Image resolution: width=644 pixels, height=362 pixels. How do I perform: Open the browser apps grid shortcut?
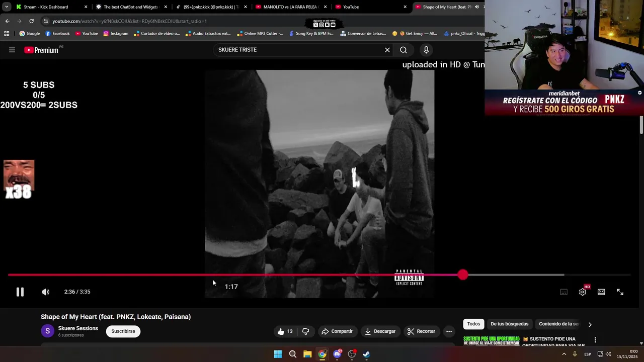coord(7,34)
